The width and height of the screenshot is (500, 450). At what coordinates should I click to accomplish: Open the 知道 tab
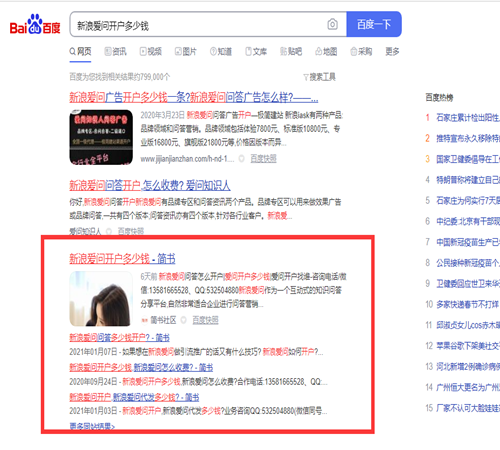(221, 51)
